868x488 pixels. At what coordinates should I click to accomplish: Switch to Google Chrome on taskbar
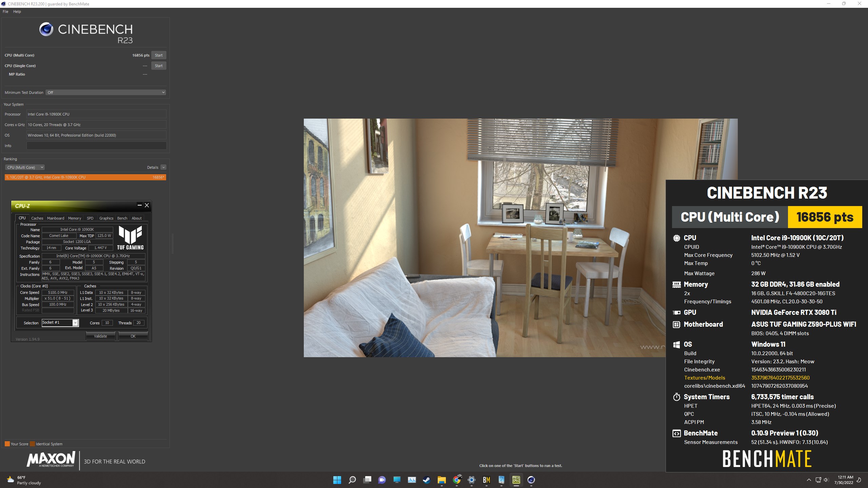pyautogui.click(x=457, y=480)
